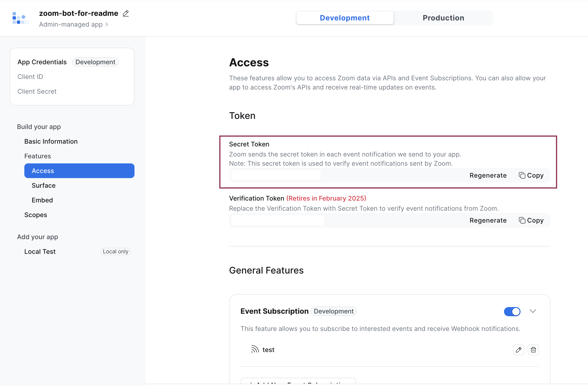Image resolution: width=588 pixels, height=386 pixels.
Task: Go to the Surface feature page
Action: [x=43, y=185]
